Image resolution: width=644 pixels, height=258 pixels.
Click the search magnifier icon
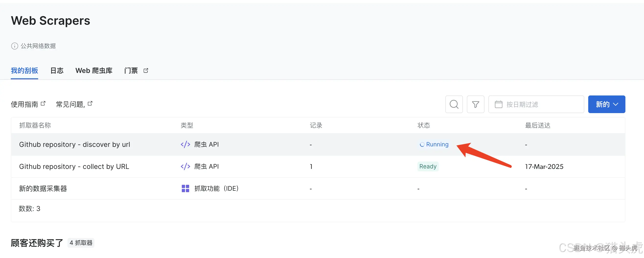pos(454,104)
